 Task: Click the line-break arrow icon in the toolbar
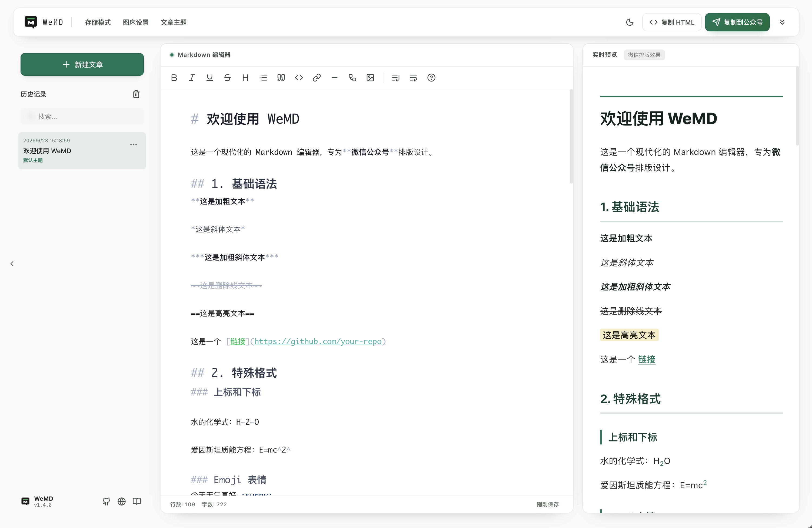click(396, 78)
